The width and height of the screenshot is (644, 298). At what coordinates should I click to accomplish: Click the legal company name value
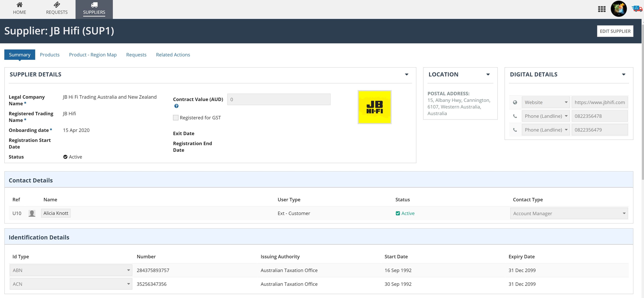pos(110,97)
